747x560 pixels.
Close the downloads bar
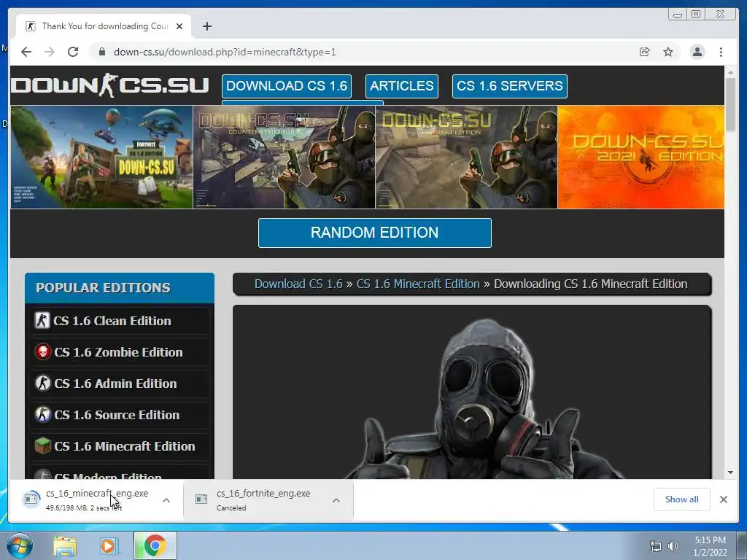723,499
